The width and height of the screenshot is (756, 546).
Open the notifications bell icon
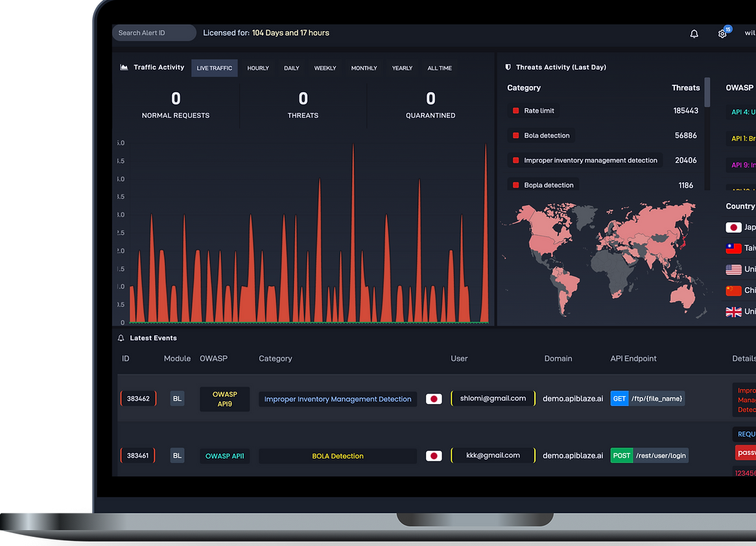[694, 34]
